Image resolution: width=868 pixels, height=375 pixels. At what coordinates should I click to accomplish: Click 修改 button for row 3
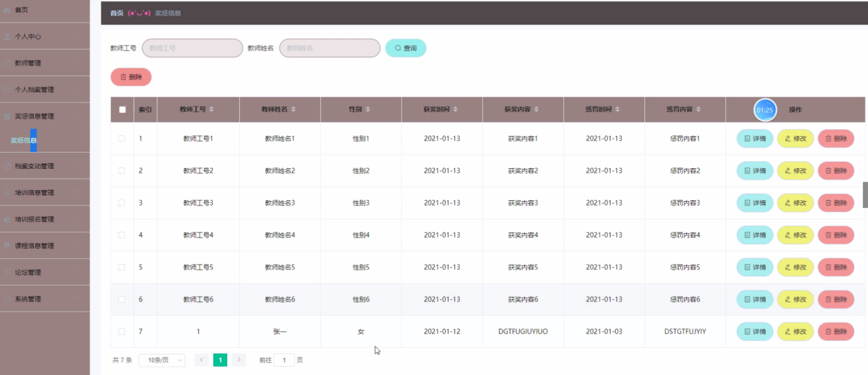point(795,203)
